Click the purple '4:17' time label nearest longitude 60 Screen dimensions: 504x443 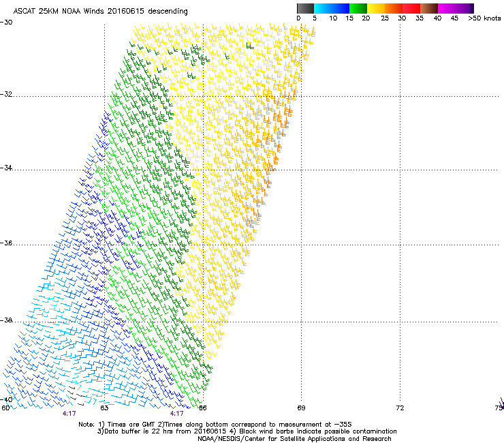(69, 414)
